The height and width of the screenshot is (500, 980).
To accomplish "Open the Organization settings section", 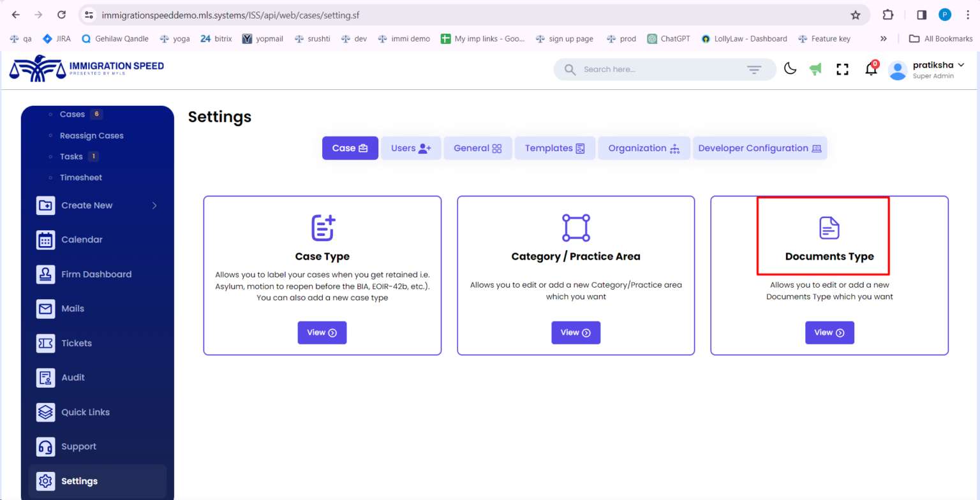I will (643, 148).
